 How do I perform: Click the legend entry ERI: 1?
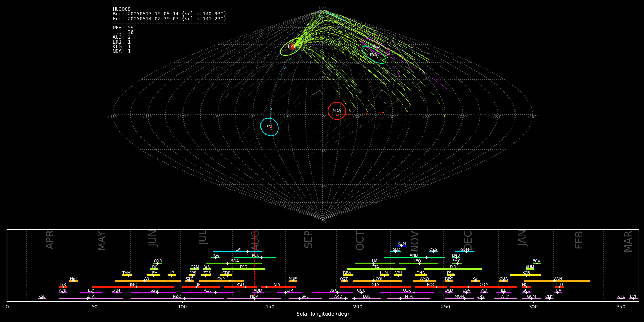(x=122, y=42)
